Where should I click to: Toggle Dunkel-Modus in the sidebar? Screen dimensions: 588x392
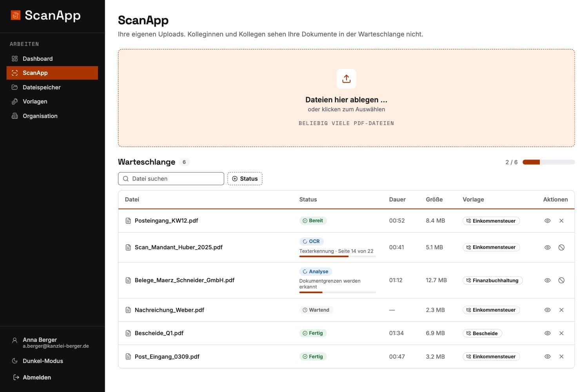(52, 361)
